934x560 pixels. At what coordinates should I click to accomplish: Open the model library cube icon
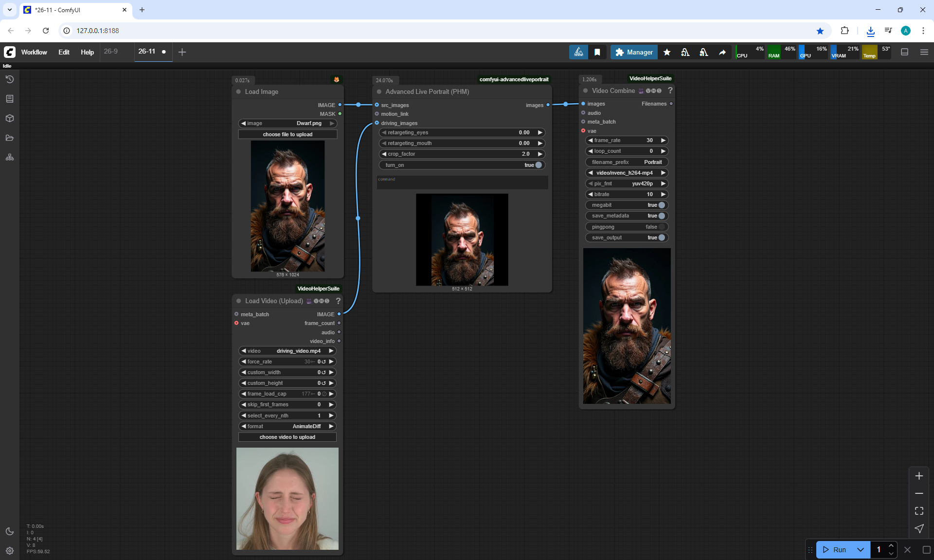[9, 118]
